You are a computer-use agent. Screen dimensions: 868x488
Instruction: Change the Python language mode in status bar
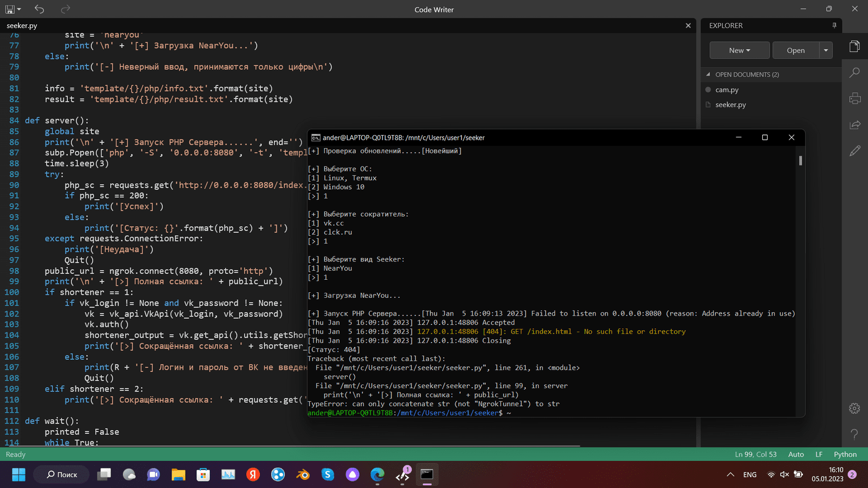click(x=845, y=454)
